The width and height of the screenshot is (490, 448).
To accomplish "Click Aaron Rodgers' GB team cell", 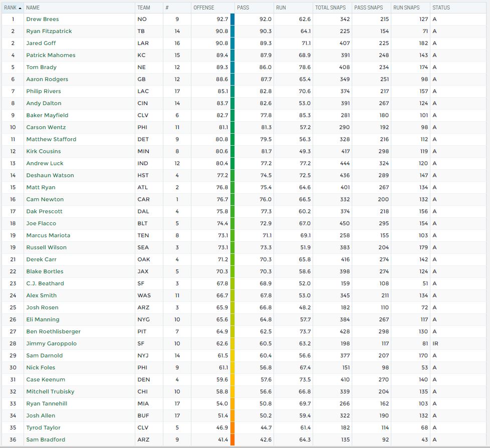I will pyautogui.click(x=141, y=79).
